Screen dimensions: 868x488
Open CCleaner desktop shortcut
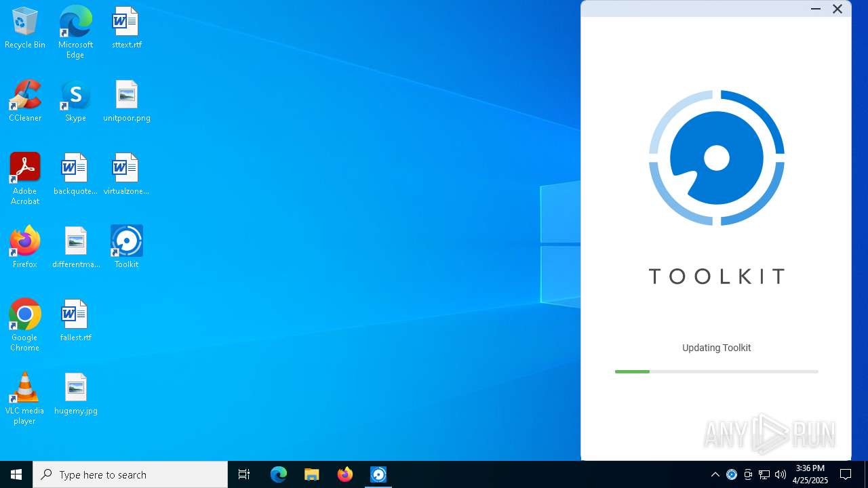point(24,101)
